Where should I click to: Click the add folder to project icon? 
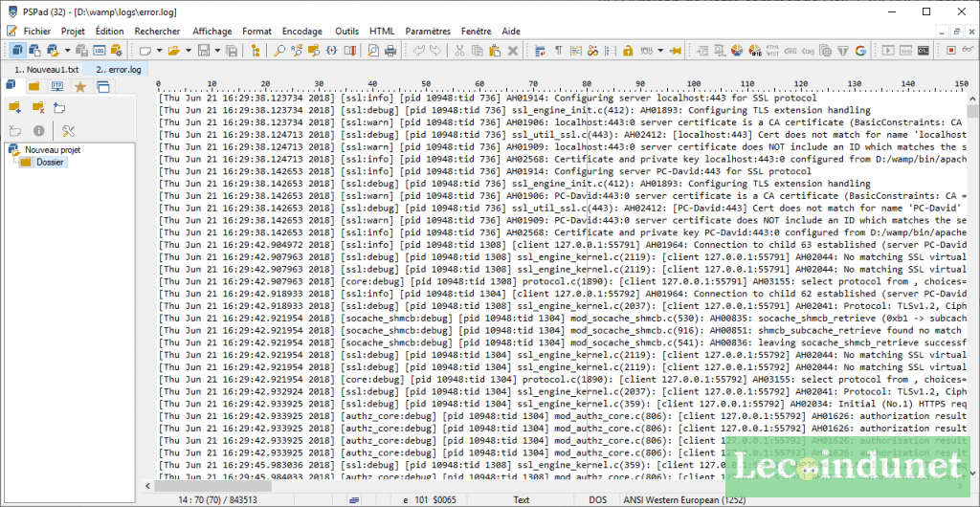(15, 107)
